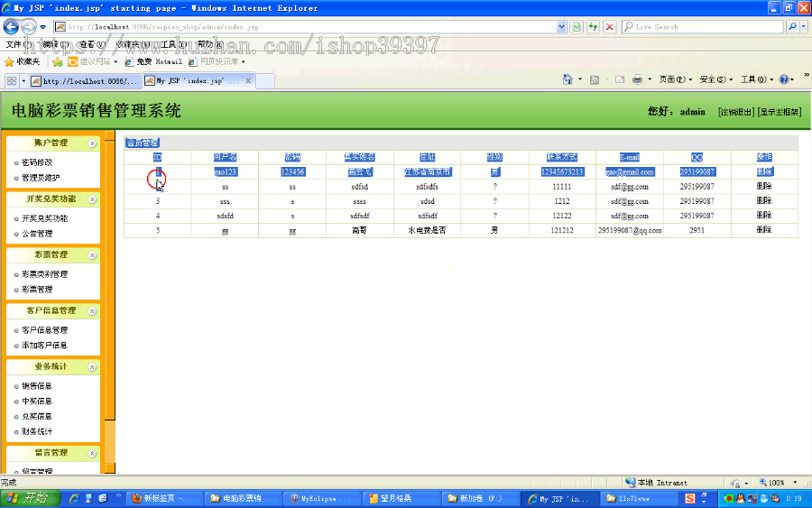Screen dimensions: 812x508
Task: Collapse the 开奖兑奖功能 sidebar section
Action: point(92,199)
